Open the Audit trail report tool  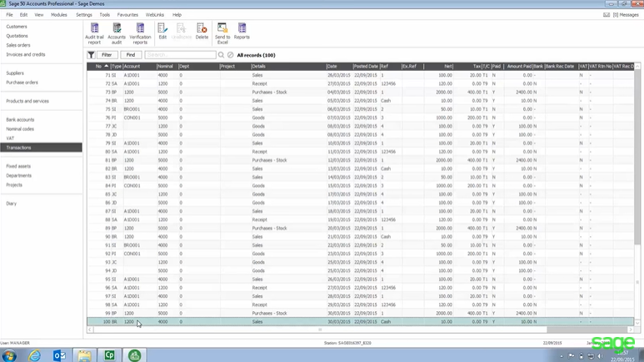click(94, 33)
